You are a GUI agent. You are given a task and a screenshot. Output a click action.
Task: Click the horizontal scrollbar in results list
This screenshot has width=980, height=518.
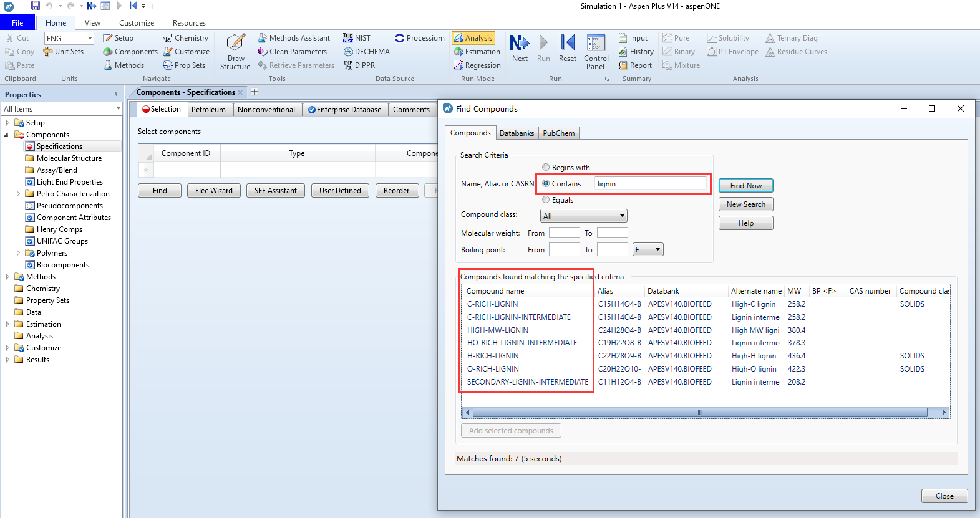[x=700, y=412]
